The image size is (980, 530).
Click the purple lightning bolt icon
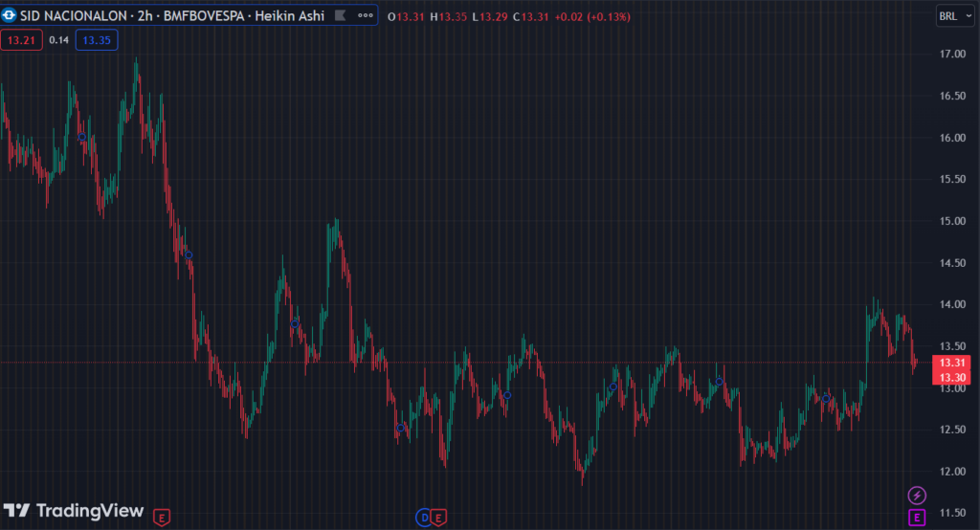[916, 496]
